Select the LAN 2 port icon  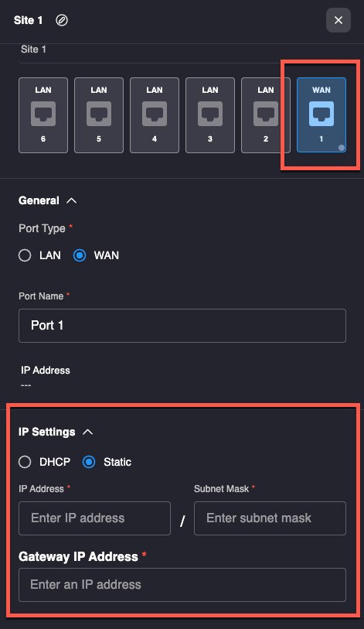pyautogui.click(x=266, y=115)
